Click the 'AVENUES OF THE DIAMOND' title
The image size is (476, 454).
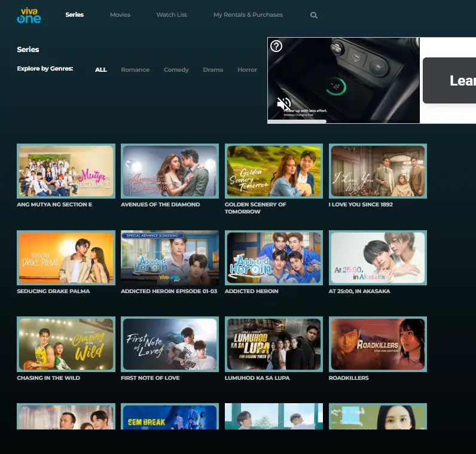click(160, 205)
